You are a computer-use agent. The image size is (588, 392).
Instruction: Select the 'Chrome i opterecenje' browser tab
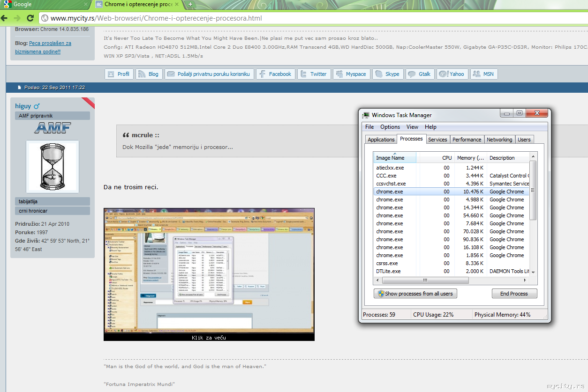pos(138,4)
